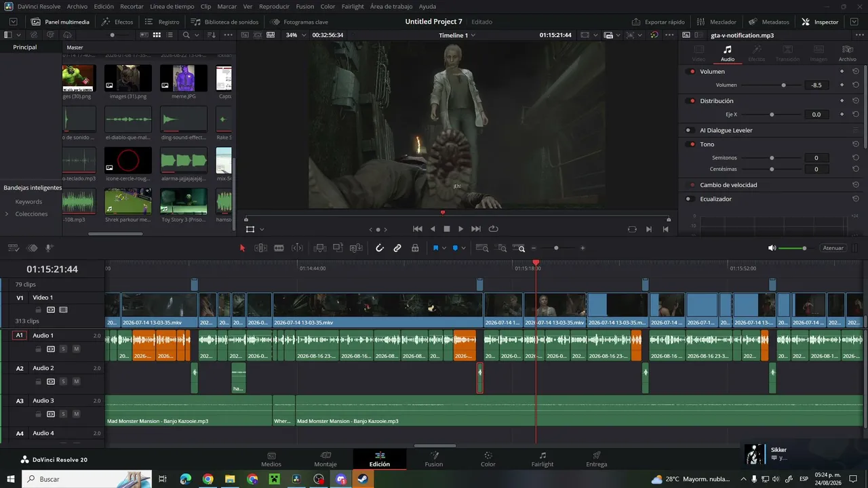Expand the Colecciones smart bin
This screenshot has height=488, width=868.
tap(7, 214)
